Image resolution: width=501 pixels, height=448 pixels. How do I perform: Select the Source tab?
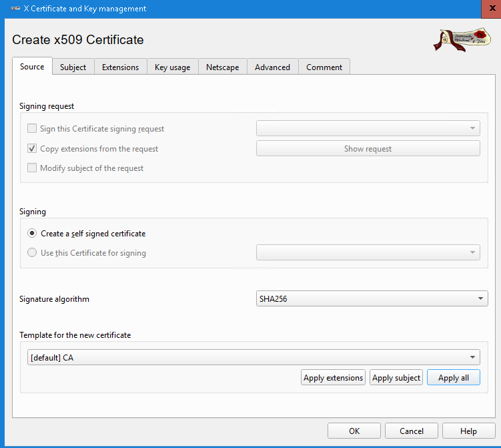(x=32, y=67)
